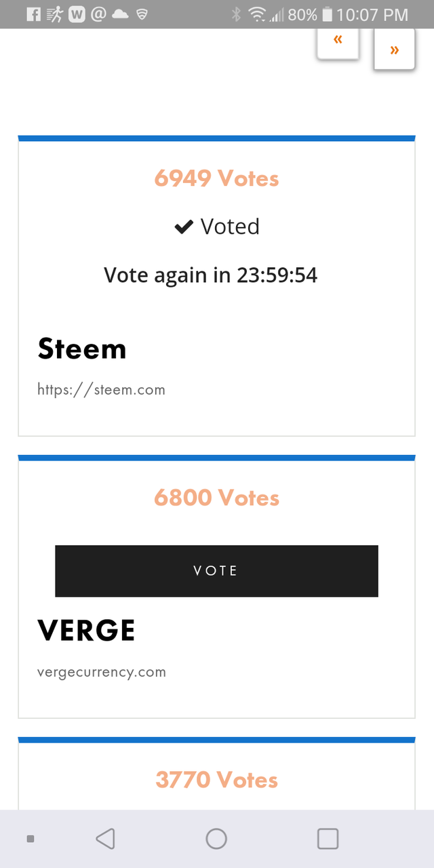Tap the battery status icon

point(328,14)
